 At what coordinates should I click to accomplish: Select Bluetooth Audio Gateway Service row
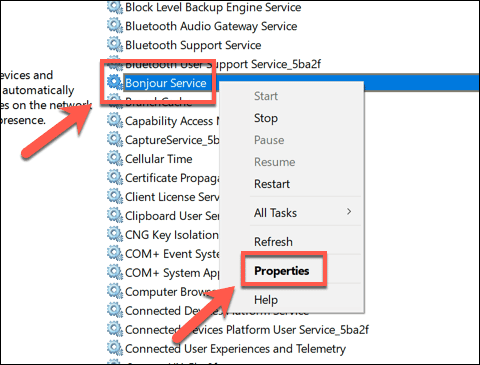[211, 26]
